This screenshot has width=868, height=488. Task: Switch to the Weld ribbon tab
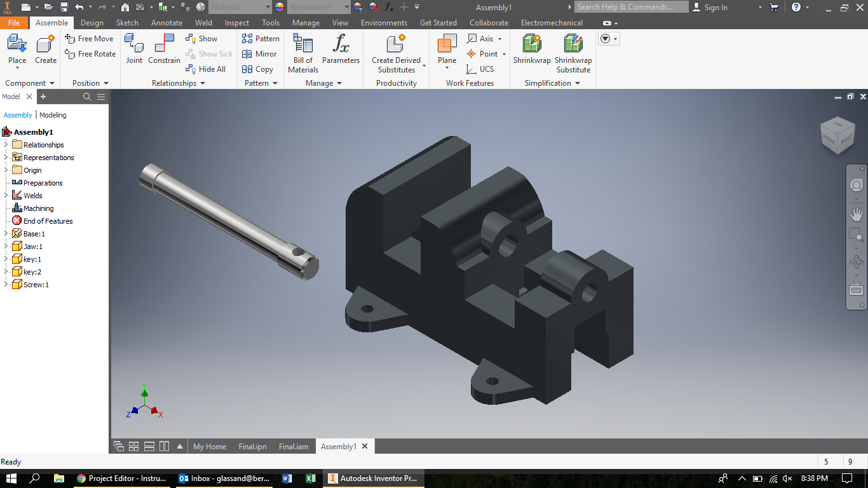pyautogui.click(x=203, y=23)
